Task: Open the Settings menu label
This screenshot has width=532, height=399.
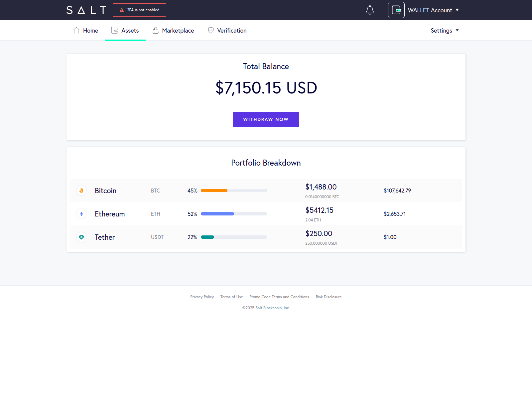Action: [x=441, y=31]
